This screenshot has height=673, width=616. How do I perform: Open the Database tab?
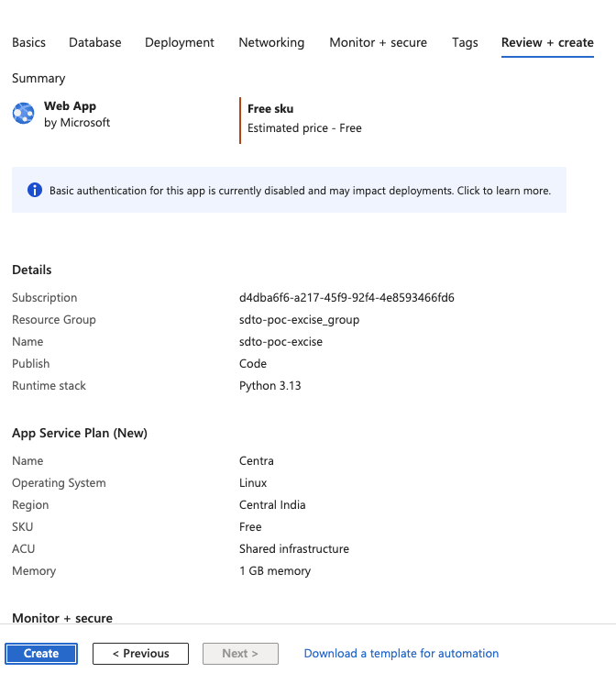click(x=95, y=42)
